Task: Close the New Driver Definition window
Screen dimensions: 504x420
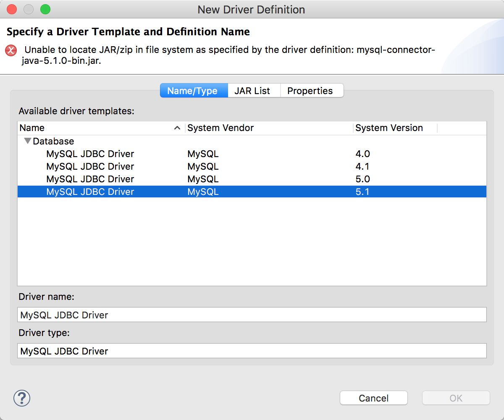Action: [11, 9]
